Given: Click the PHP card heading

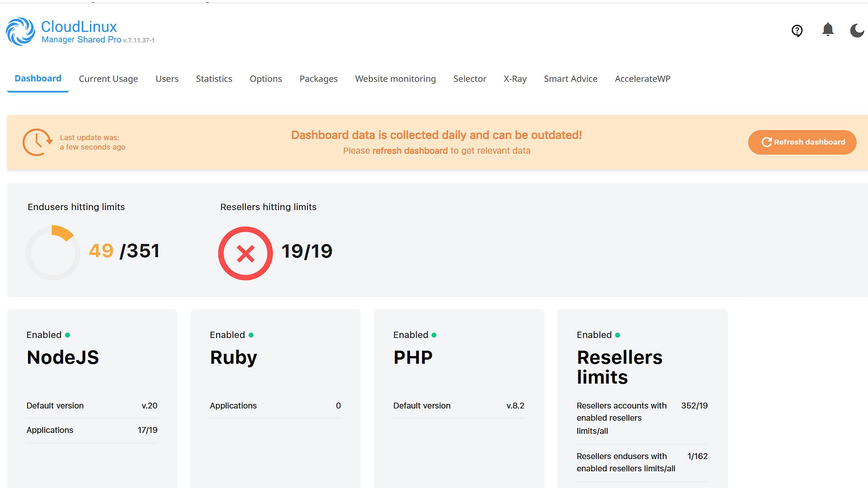Looking at the screenshot, I should tap(413, 358).
